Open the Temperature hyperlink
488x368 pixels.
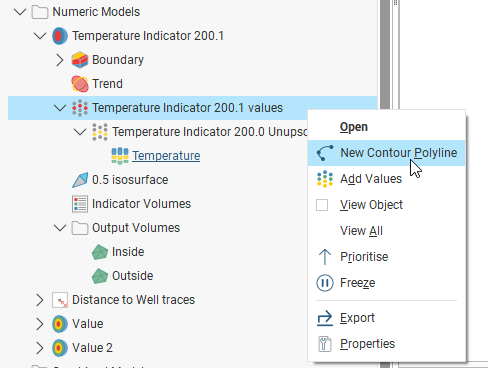(166, 156)
